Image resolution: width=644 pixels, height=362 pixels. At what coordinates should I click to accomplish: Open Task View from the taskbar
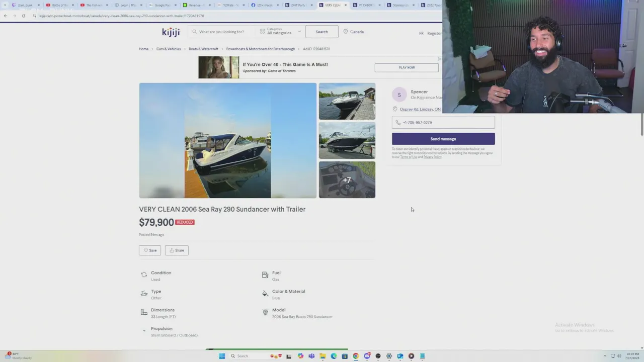(x=289, y=356)
